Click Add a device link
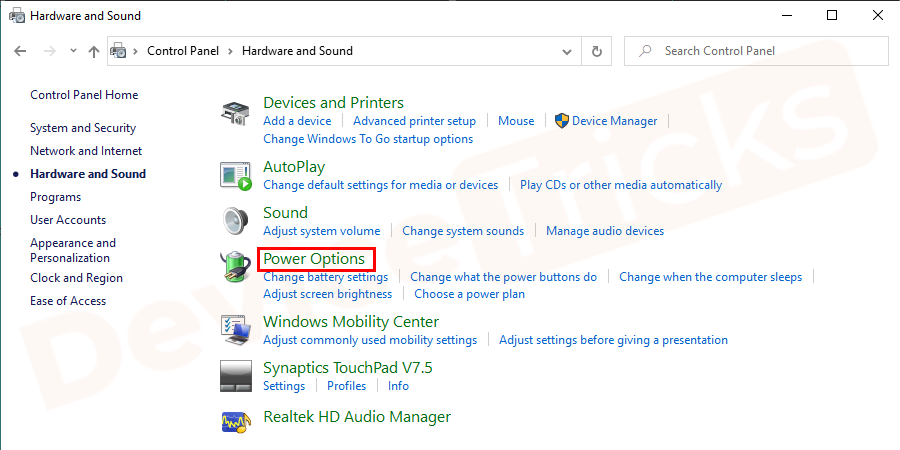 pyautogui.click(x=297, y=121)
